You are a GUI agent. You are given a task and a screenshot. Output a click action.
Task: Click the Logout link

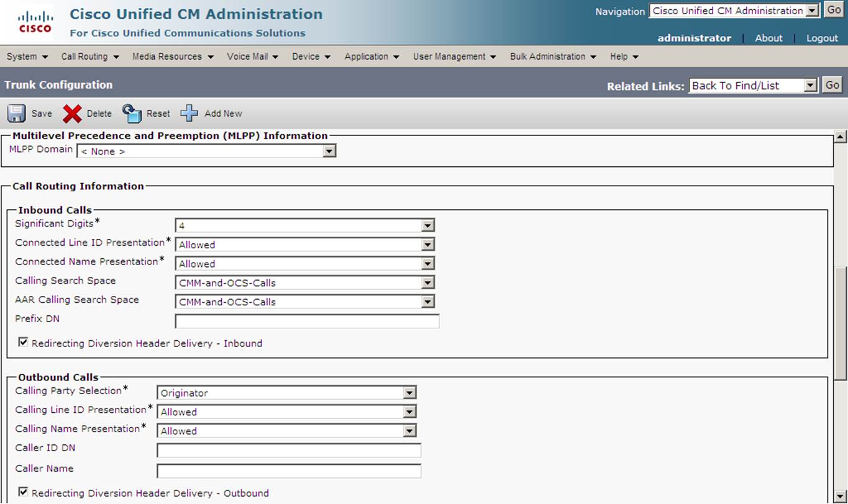click(x=822, y=38)
